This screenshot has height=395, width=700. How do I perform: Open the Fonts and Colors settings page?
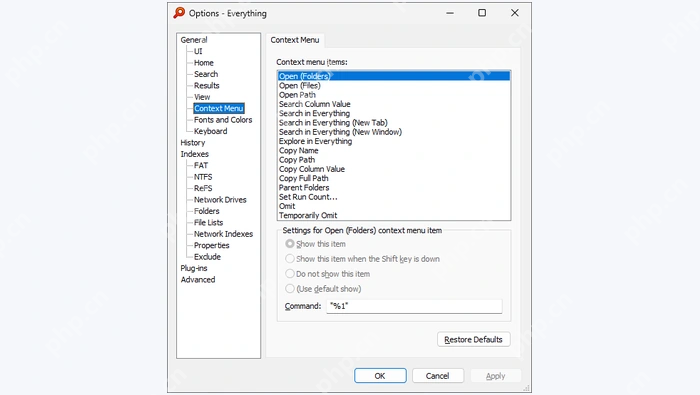(x=223, y=120)
